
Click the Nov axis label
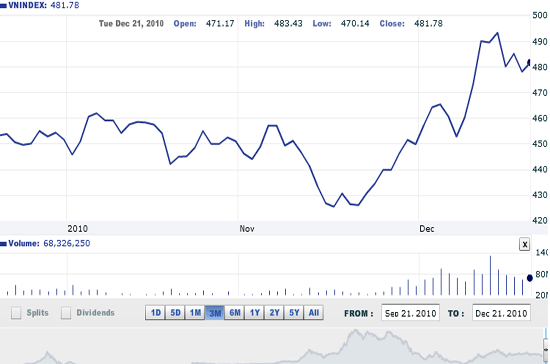(x=247, y=229)
